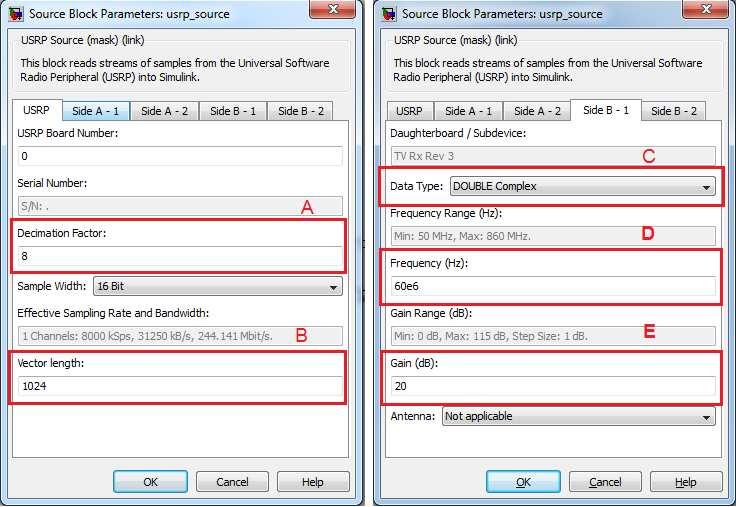The width and height of the screenshot is (736, 507).
Task: Switch to Side A - 1 tab in right dialog
Action: click(468, 111)
